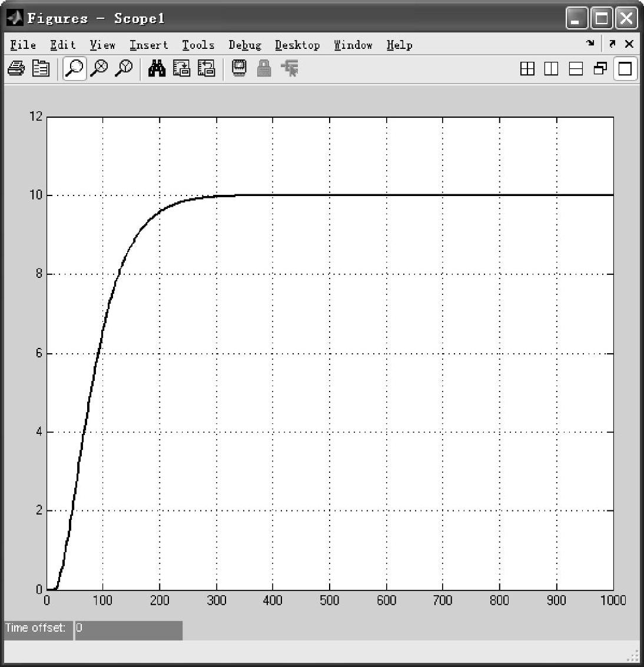
Task: Click the x-axis label 500
Action: point(329,600)
